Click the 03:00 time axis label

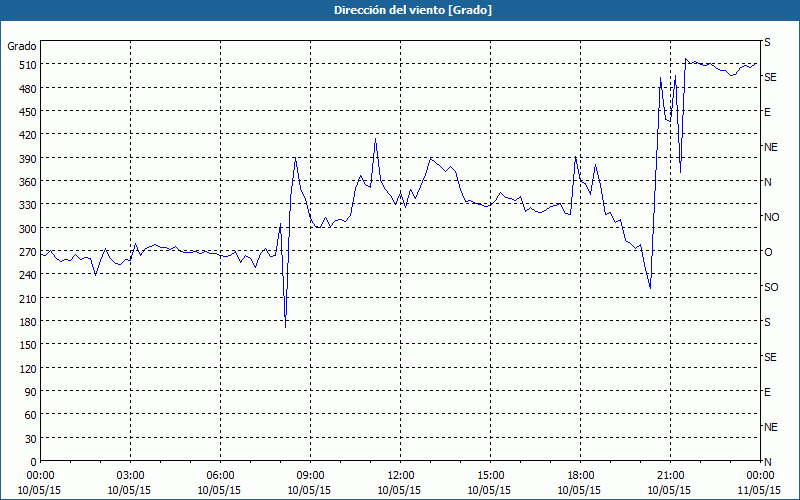pos(129,476)
